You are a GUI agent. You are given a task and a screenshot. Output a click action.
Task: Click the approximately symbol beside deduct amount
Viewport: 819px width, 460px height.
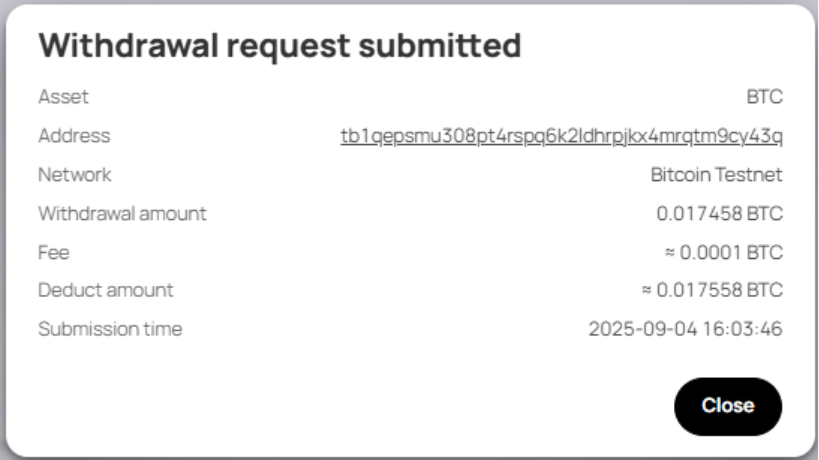[647, 290]
